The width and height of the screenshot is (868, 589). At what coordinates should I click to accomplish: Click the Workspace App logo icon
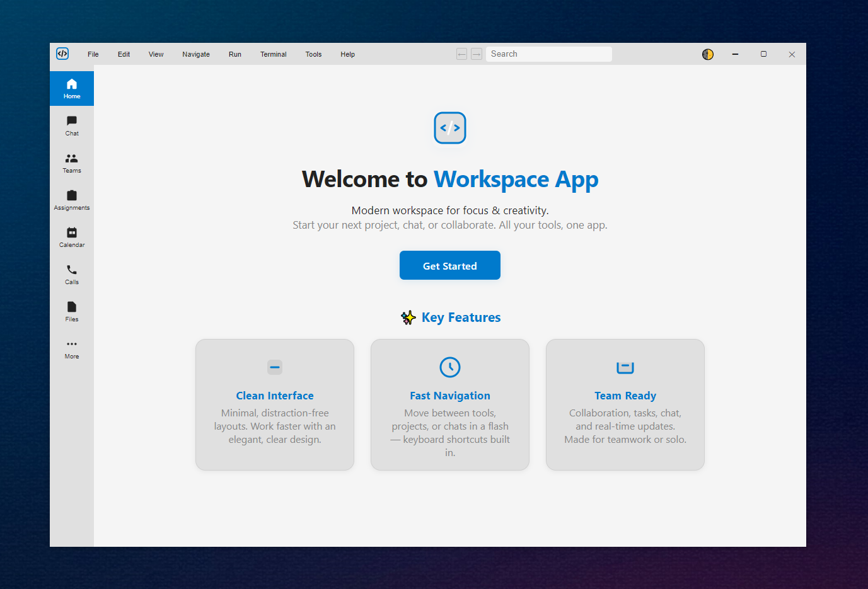[x=62, y=54]
